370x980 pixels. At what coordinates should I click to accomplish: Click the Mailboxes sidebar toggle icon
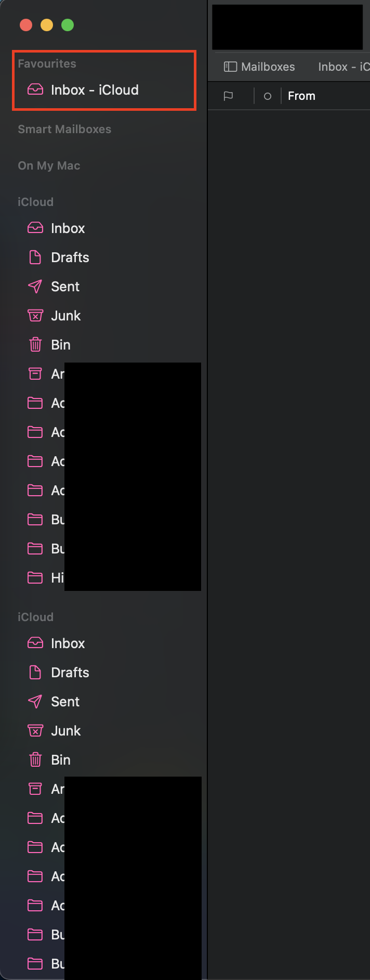coord(230,67)
